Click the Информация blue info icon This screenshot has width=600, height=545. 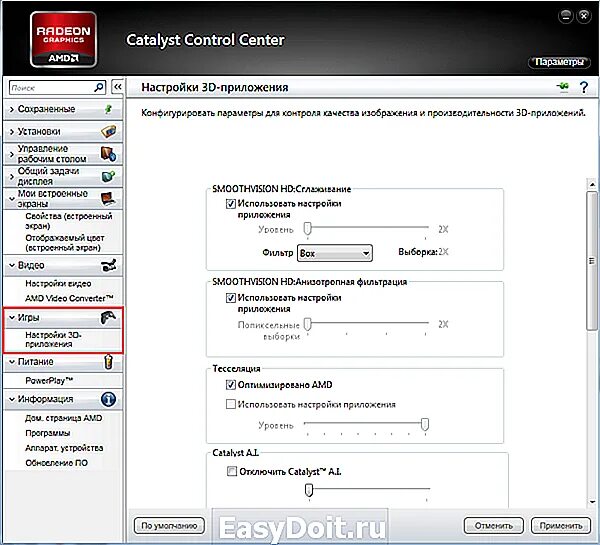pyautogui.click(x=108, y=399)
